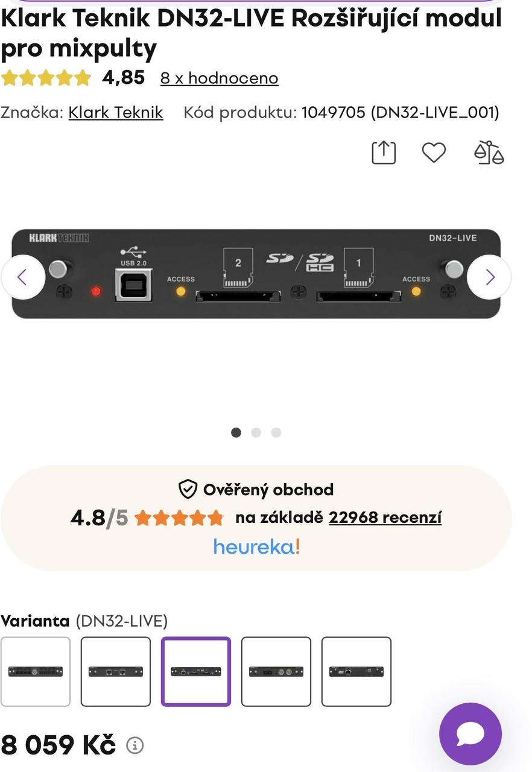
Task: Click the compare scales icon
Action: tap(489, 153)
